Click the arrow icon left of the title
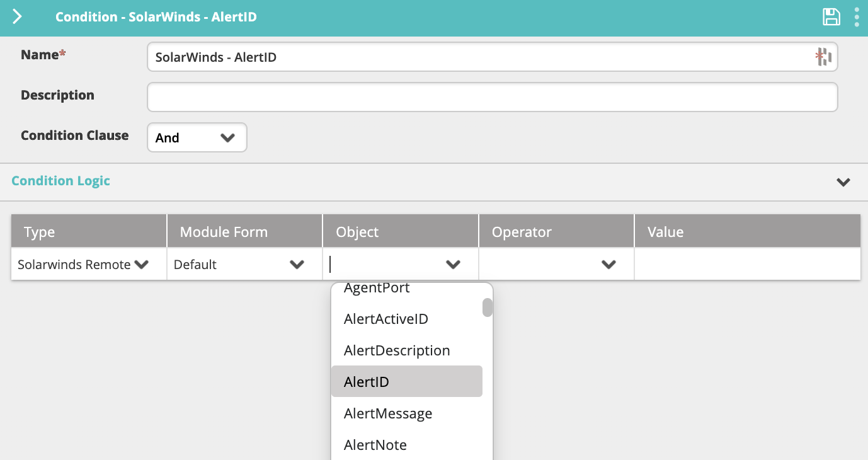This screenshot has height=460, width=868. (x=17, y=17)
